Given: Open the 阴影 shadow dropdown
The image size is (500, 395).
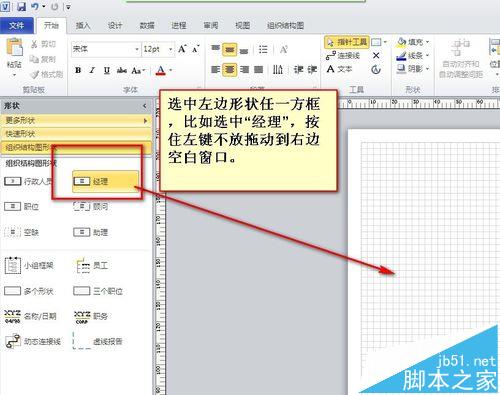Looking at the screenshot, I should click(x=413, y=69).
